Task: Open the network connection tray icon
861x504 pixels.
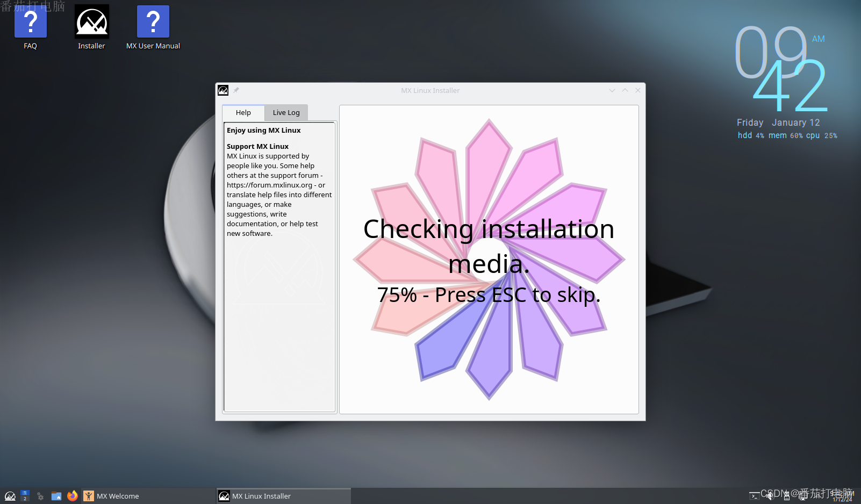Action: pos(803,496)
